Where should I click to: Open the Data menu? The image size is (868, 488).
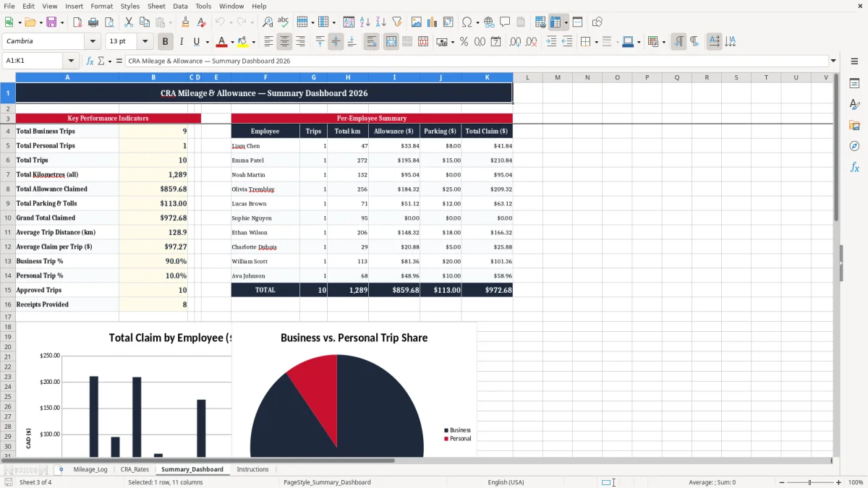[180, 6]
